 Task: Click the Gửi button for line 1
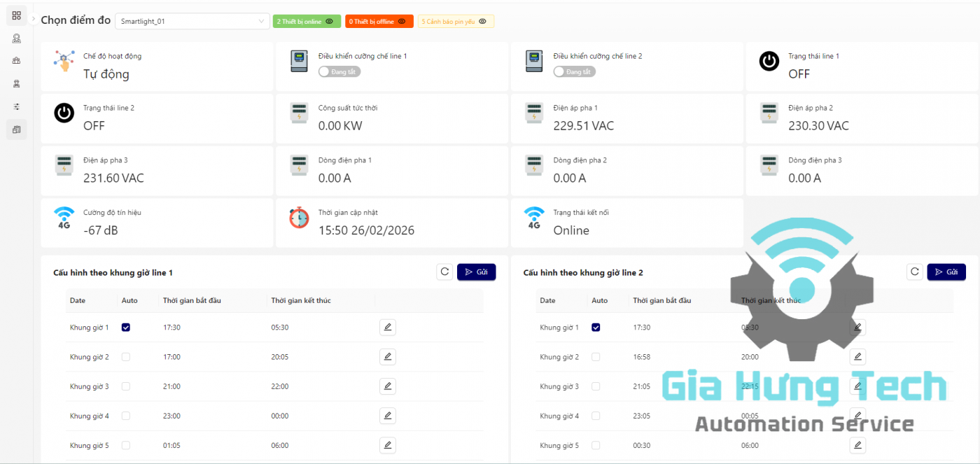(476, 272)
